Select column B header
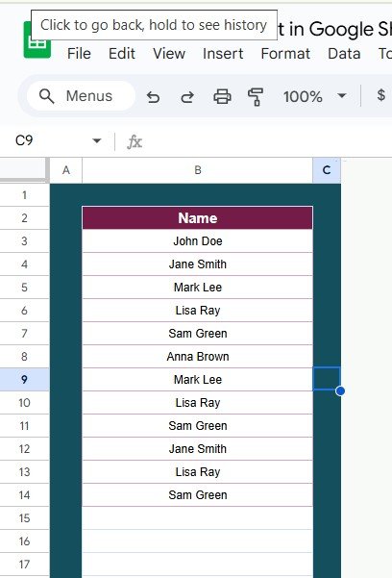 click(x=198, y=170)
